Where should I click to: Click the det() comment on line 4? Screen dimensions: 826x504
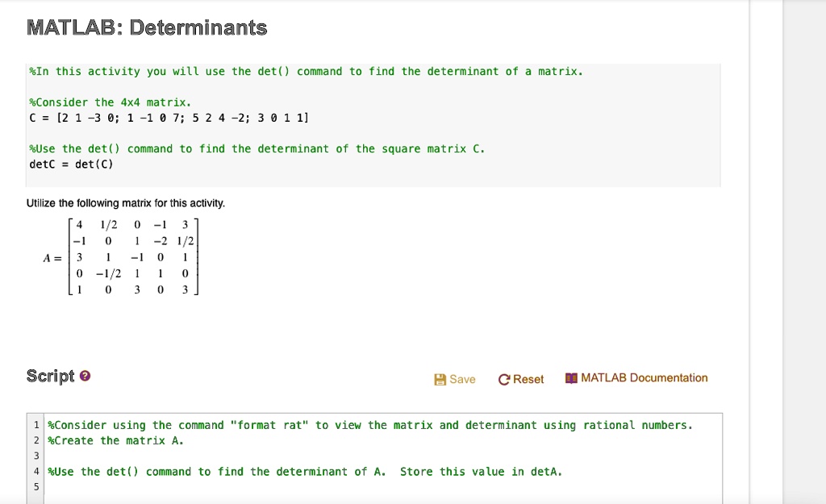305,472
